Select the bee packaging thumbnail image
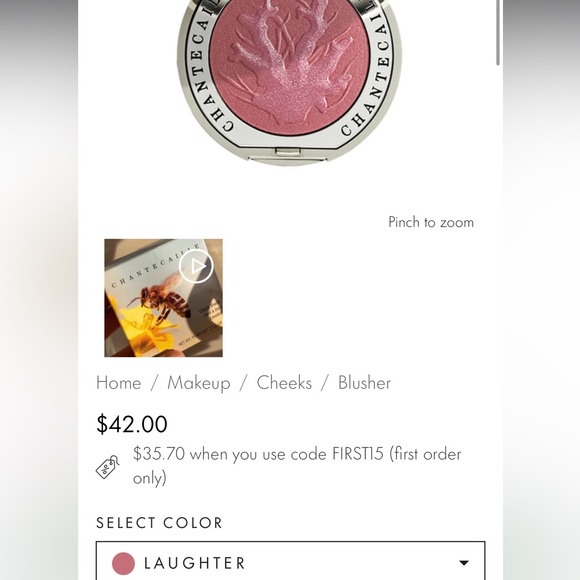580x580 pixels. [x=163, y=298]
